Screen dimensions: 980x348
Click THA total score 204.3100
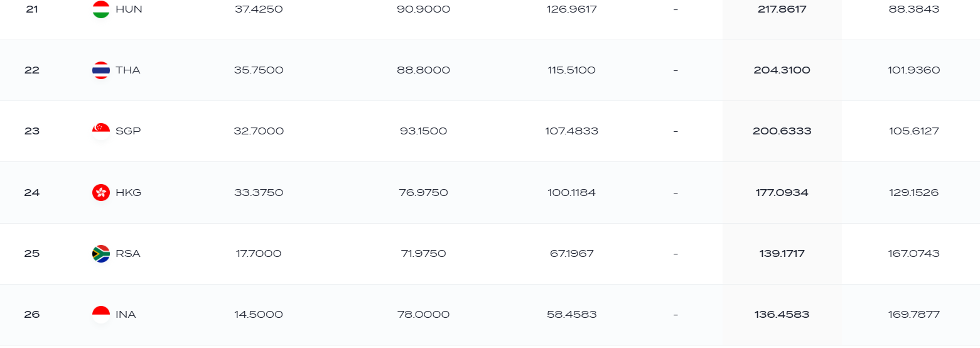pyautogui.click(x=782, y=70)
